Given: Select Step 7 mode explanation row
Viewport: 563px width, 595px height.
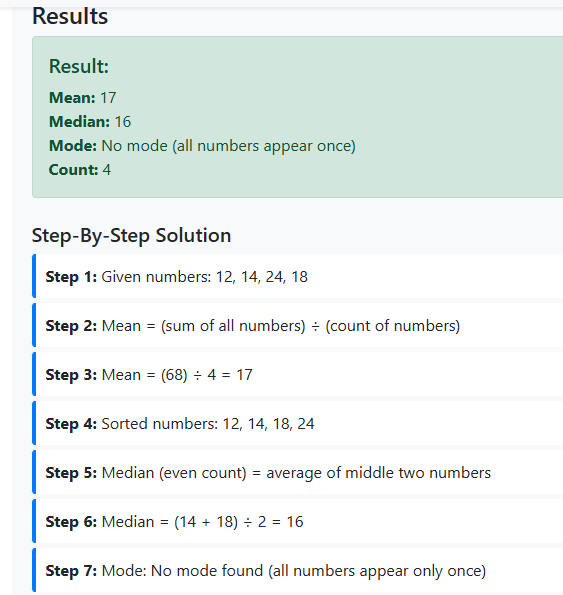Looking at the screenshot, I should tap(297, 570).
